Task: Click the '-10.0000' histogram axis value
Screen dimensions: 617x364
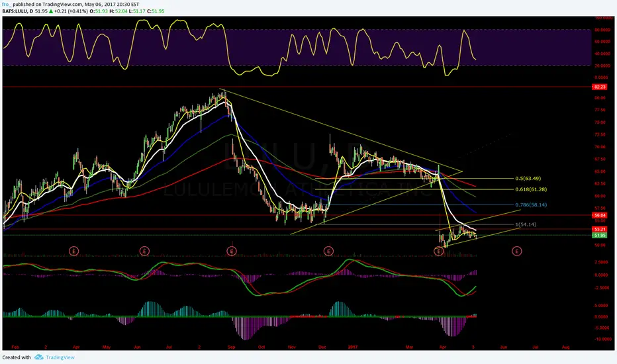Action: (x=603, y=340)
